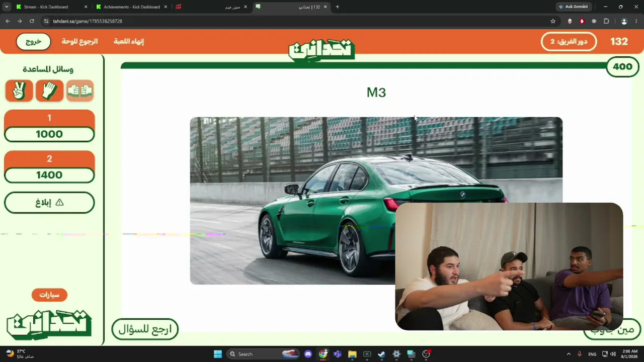This screenshot has height=362, width=644.
Task: Click الرجوع للوحة to return to board
Action: point(79,41)
